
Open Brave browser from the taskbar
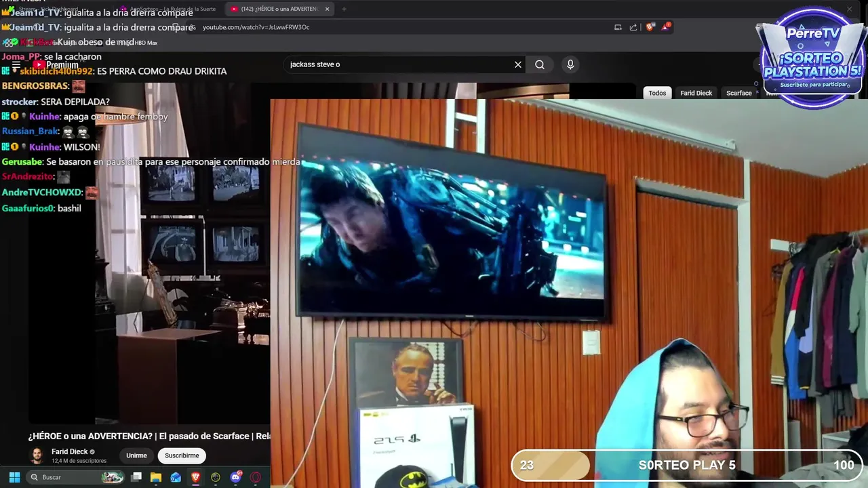[x=196, y=477]
